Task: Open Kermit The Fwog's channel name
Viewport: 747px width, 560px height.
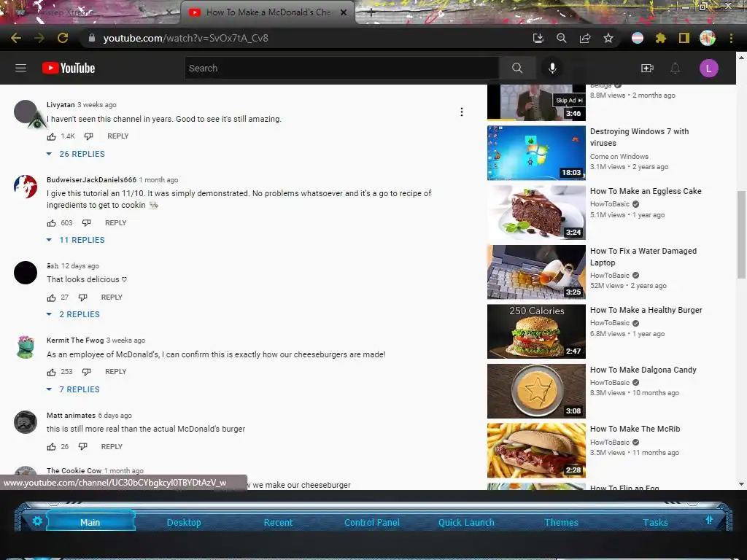Action: [x=75, y=340]
